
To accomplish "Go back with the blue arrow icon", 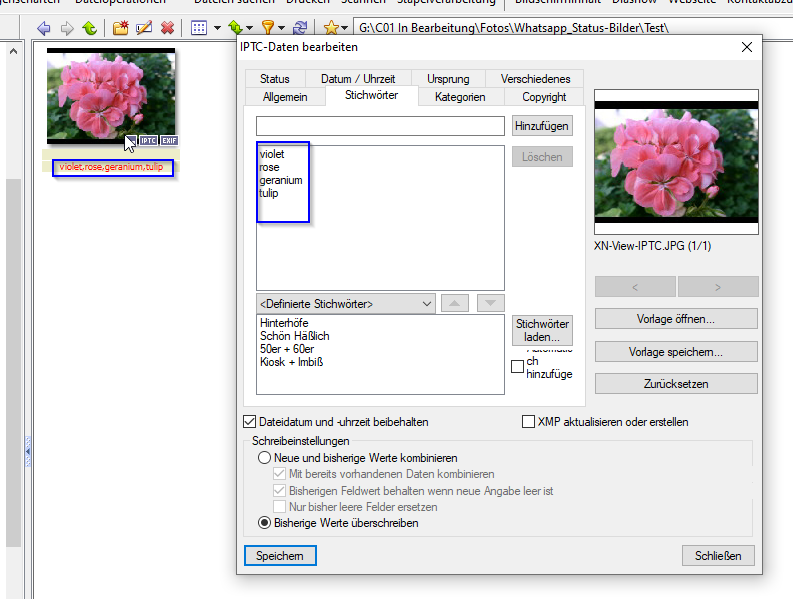I will pyautogui.click(x=44, y=28).
